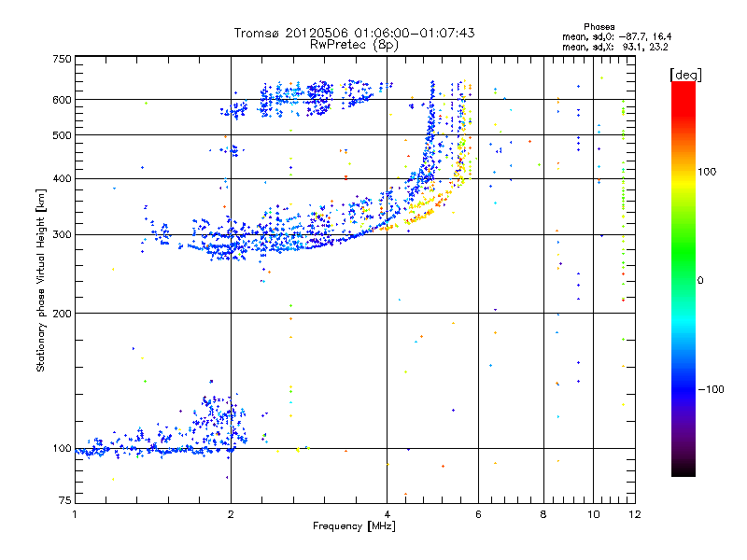This screenshot has height=560, width=747.
Task: Click the y-axis tick label '300'
Action: coord(62,234)
